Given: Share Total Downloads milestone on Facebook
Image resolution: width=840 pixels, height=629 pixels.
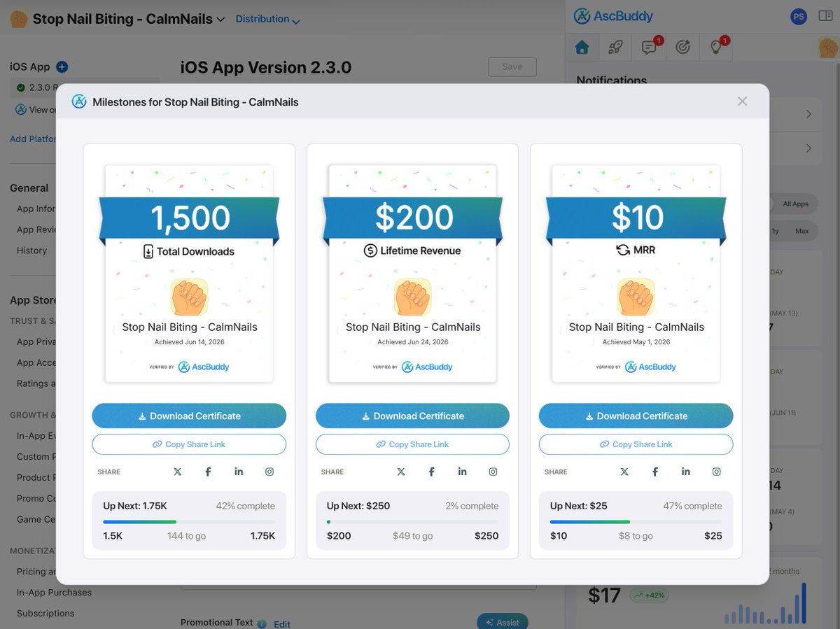Looking at the screenshot, I should 208,472.
